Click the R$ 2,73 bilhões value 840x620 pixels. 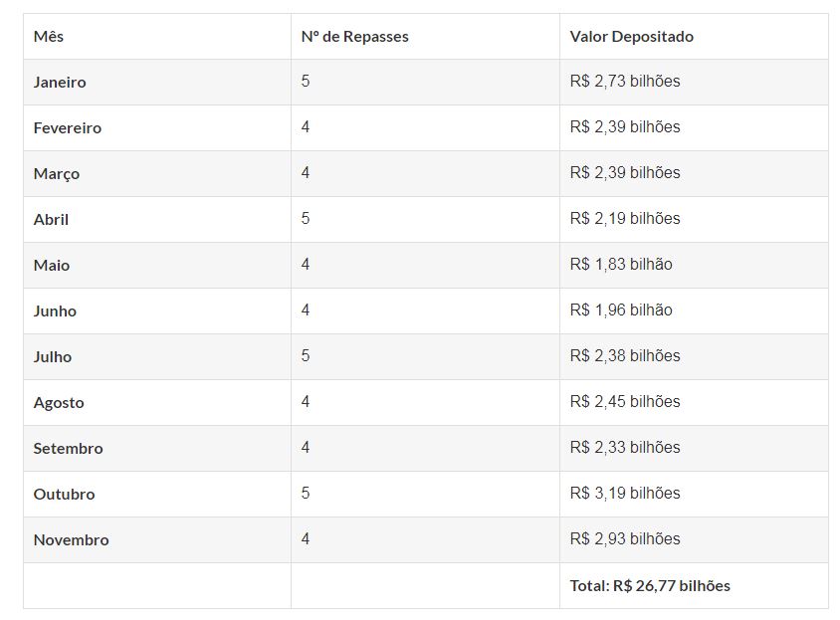point(625,82)
